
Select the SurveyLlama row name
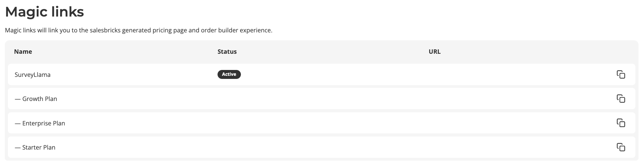coord(33,75)
